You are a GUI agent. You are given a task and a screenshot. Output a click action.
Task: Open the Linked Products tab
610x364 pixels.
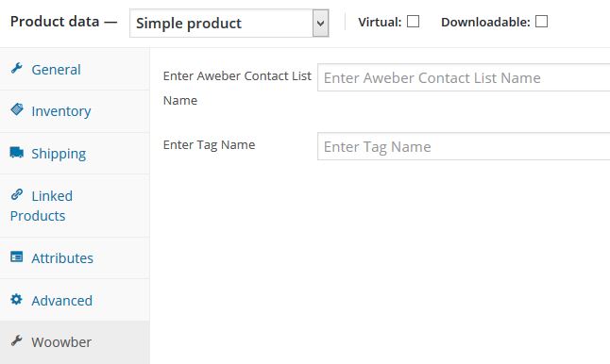point(75,206)
